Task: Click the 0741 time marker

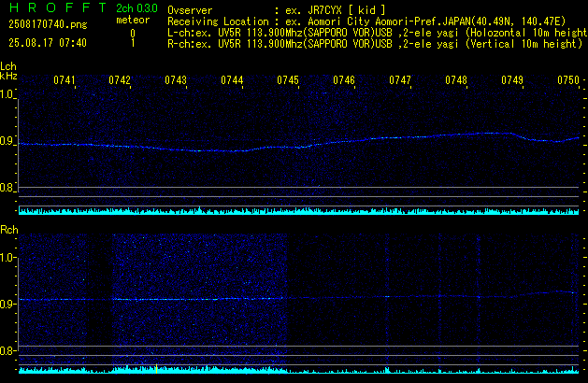Action: tap(65, 80)
